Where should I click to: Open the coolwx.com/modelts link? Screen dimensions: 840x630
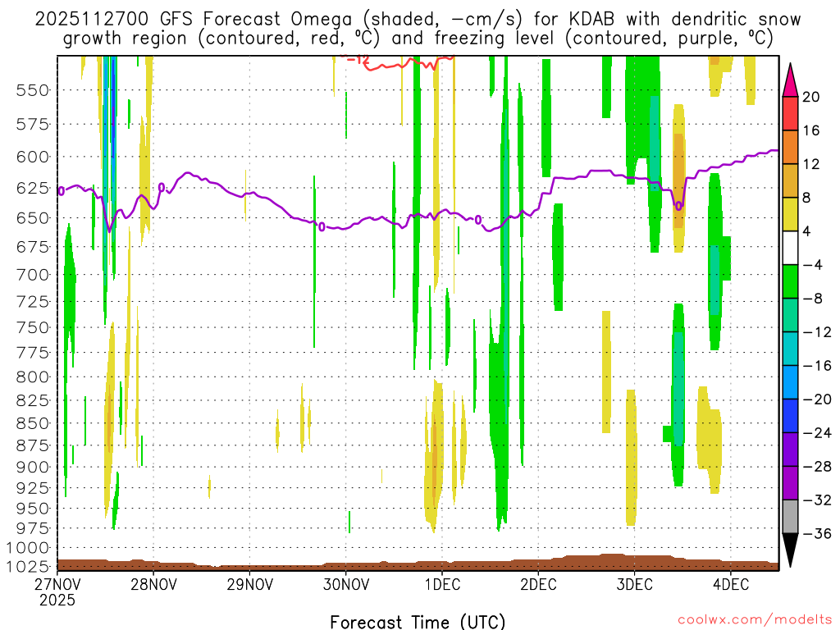pos(755,620)
